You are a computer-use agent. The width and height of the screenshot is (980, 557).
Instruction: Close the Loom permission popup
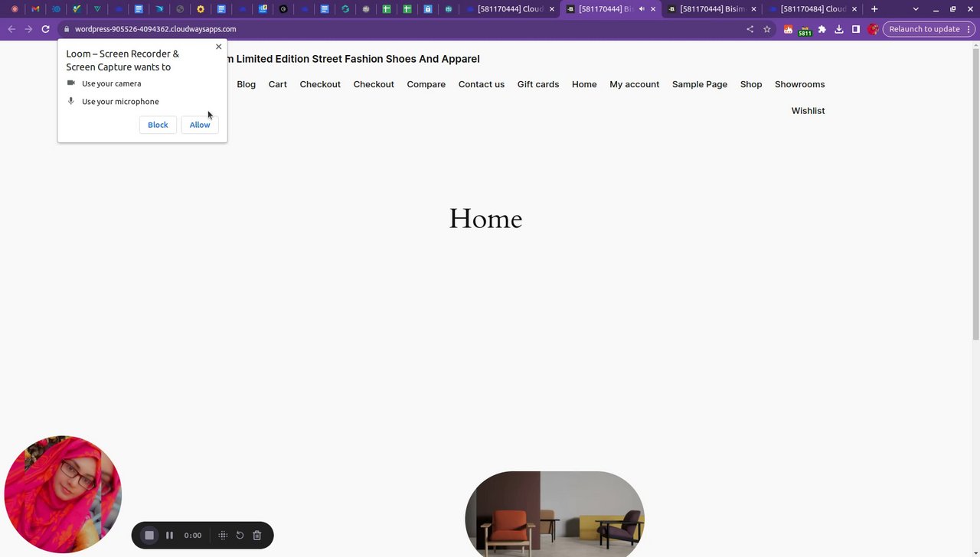[218, 47]
